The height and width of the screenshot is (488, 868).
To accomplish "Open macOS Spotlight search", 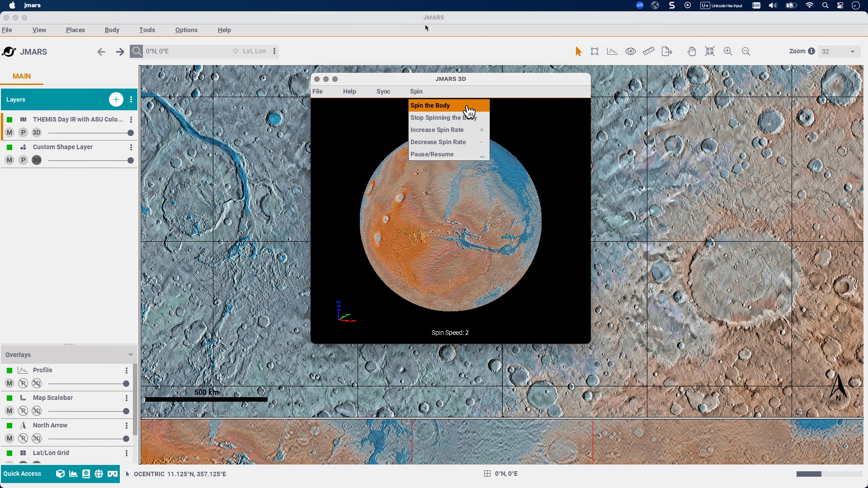I will tap(826, 5).
